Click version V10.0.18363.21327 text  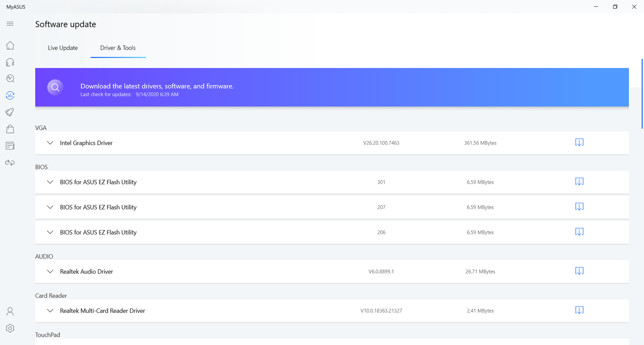pyautogui.click(x=381, y=311)
